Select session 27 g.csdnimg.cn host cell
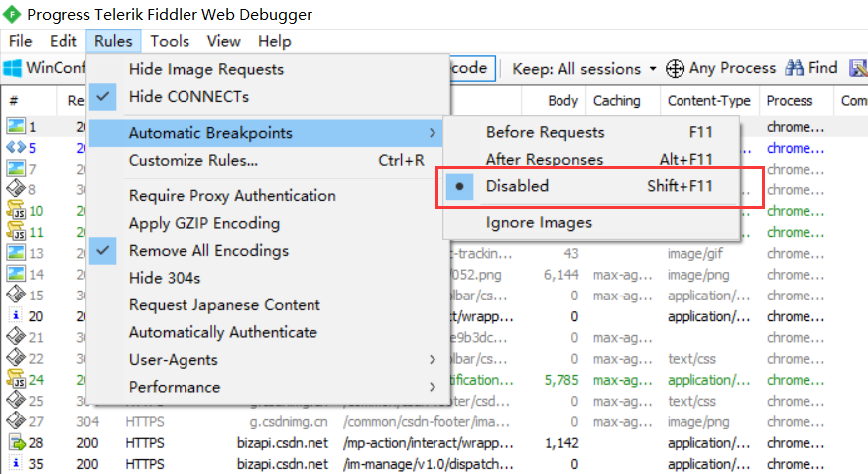This screenshot has height=474, width=868. (x=289, y=422)
